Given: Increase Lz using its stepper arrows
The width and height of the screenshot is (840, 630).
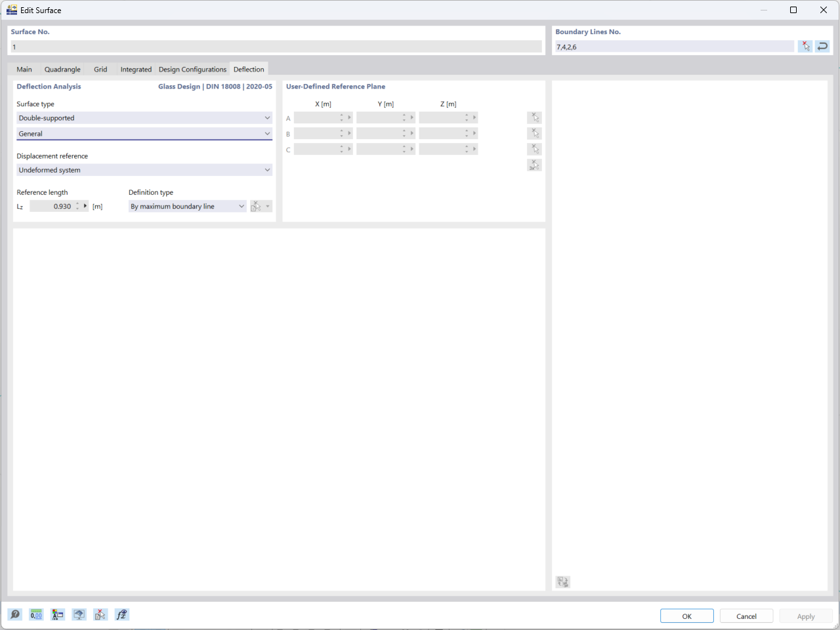Looking at the screenshot, I should coord(77,205).
